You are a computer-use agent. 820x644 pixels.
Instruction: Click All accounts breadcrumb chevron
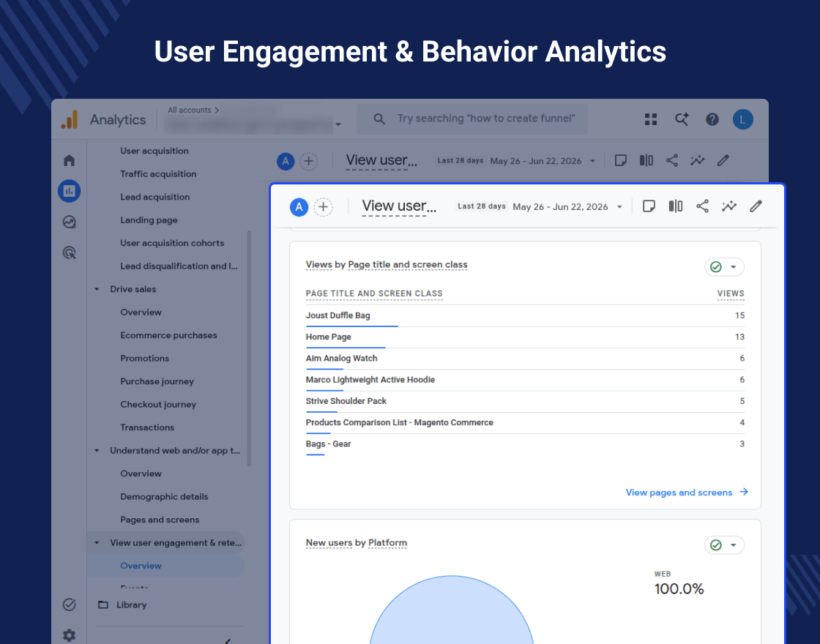[x=217, y=111]
